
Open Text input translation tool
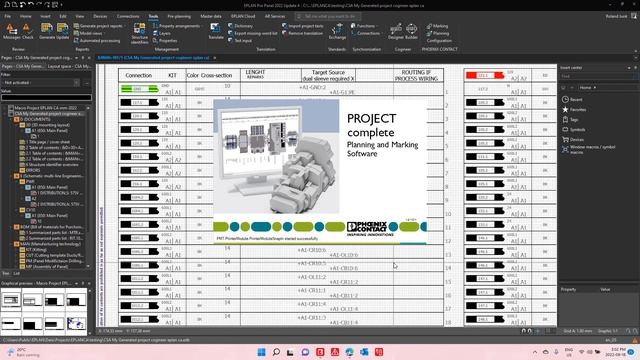[240, 41]
